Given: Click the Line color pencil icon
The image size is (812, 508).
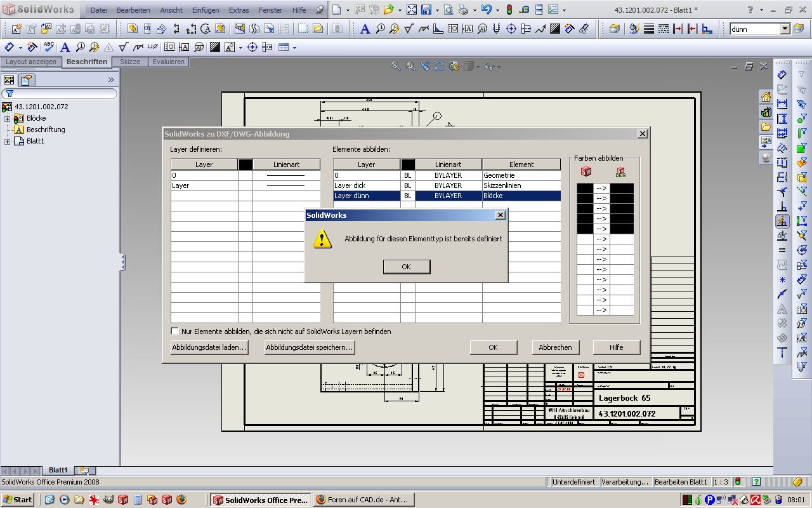Looking at the screenshot, I should click(634, 29).
